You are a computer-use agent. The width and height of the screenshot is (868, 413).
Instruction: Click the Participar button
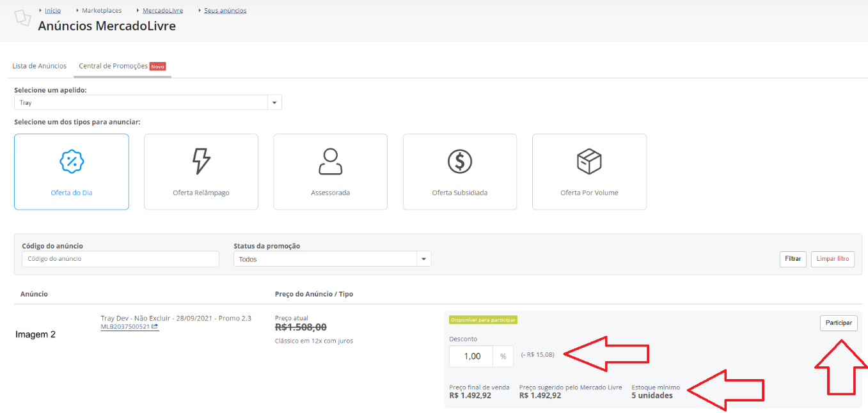(x=839, y=323)
